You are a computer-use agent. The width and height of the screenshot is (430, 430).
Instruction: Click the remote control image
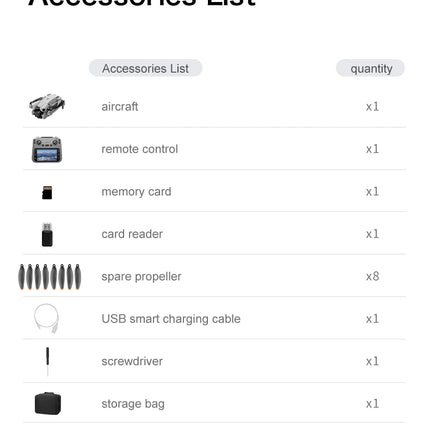47,149
